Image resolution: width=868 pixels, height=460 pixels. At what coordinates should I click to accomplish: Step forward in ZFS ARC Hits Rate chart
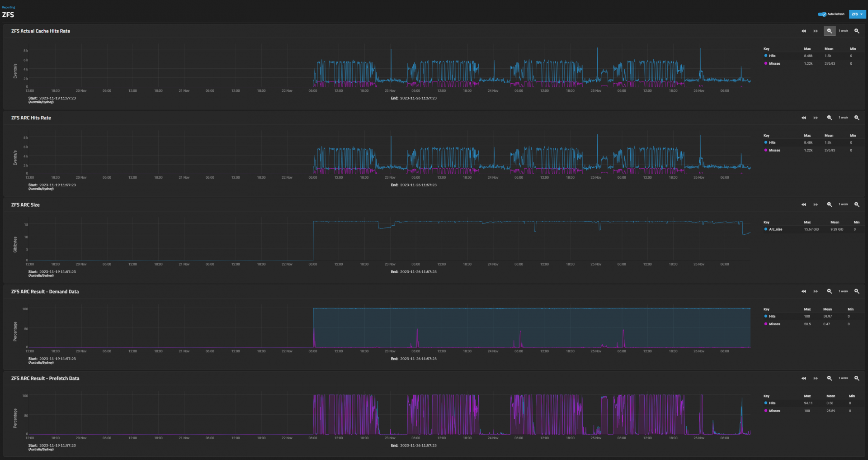pos(816,118)
